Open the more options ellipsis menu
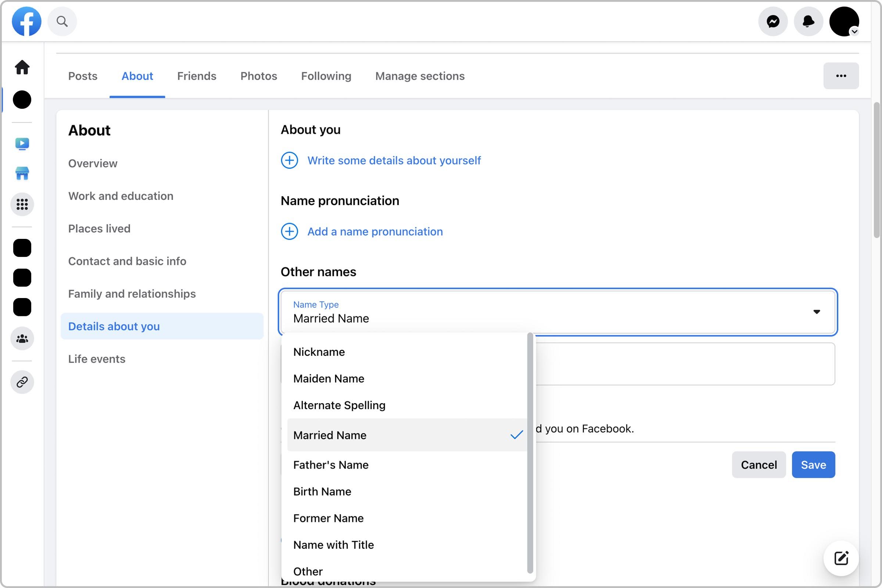This screenshot has width=882, height=588. (841, 75)
